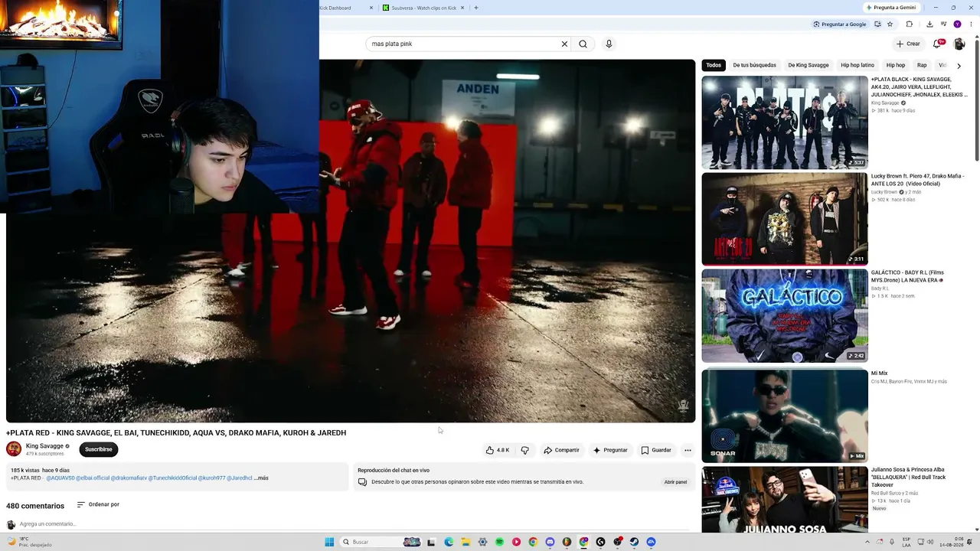This screenshot has height=551, width=980.
Task: Open the Mi Mix playlist thumbnail
Action: pyautogui.click(x=785, y=416)
